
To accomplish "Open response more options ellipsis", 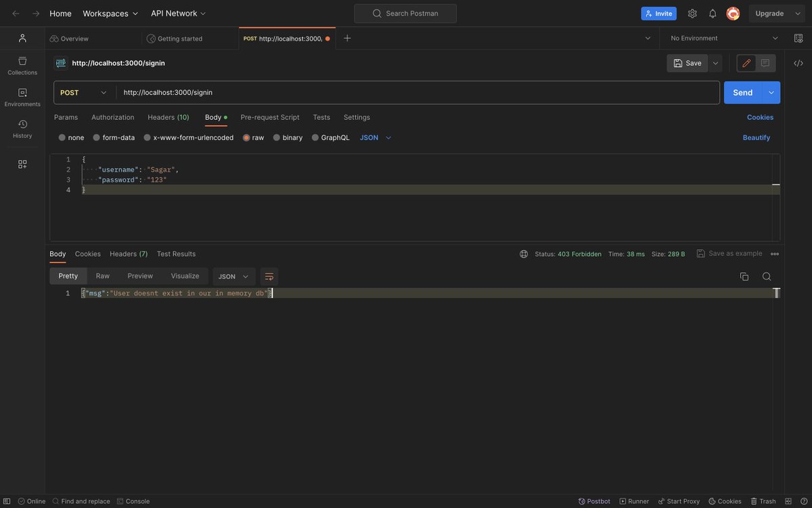I will coord(775,254).
